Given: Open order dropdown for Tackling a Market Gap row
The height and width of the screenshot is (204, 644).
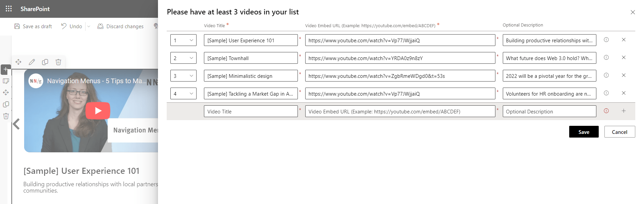Looking at the screenshot, I should [183, 94].
